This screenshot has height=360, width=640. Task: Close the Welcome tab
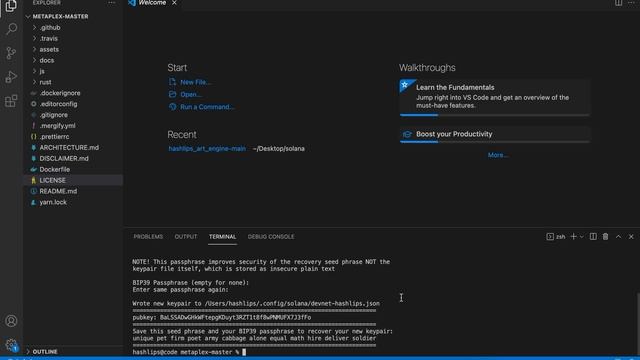pyautogui.click(x=174, y=3)
